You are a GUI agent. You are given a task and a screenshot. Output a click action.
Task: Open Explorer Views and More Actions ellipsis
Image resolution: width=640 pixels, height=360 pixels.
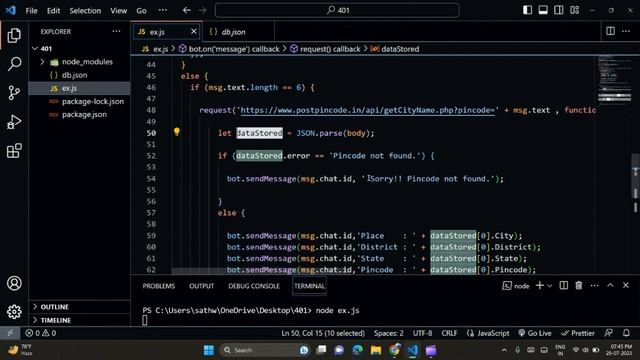pyautogui.click(x=116, y=31)
